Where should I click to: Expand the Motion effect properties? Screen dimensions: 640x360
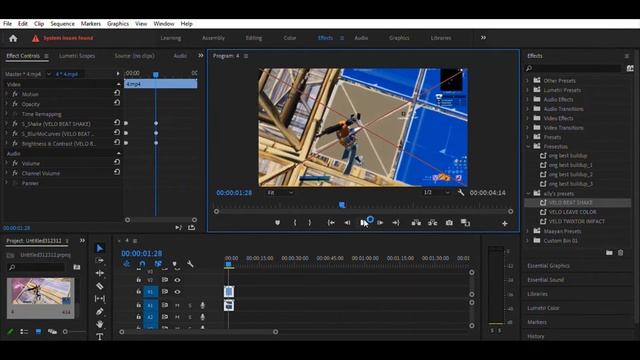tap(7, 94)
